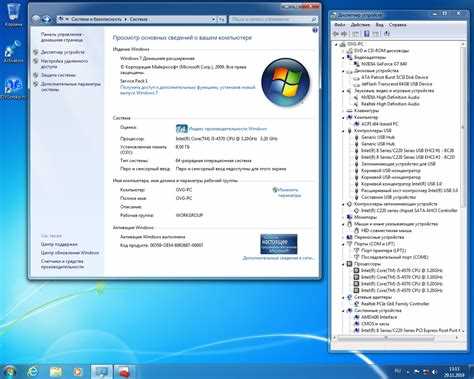The height and width of the screenshot is (379, 474).
Task: Open address bar history dropdown in System window
Action: point(213,20)
